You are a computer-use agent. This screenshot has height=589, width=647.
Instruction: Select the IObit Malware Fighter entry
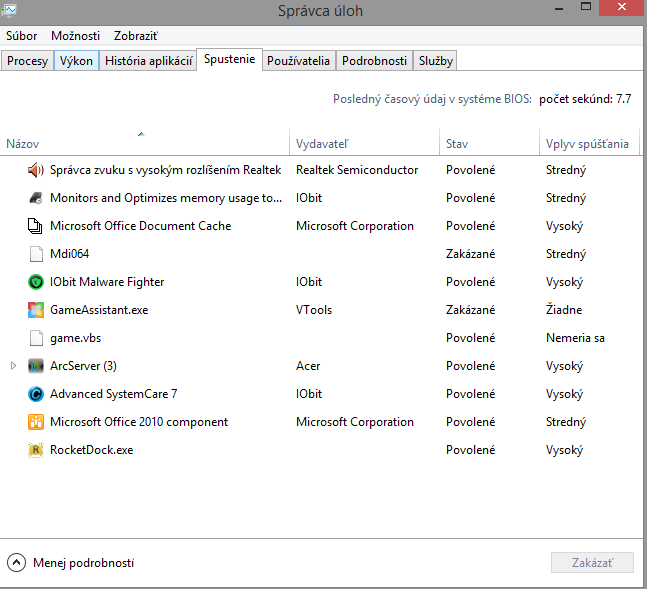point(321,282)
